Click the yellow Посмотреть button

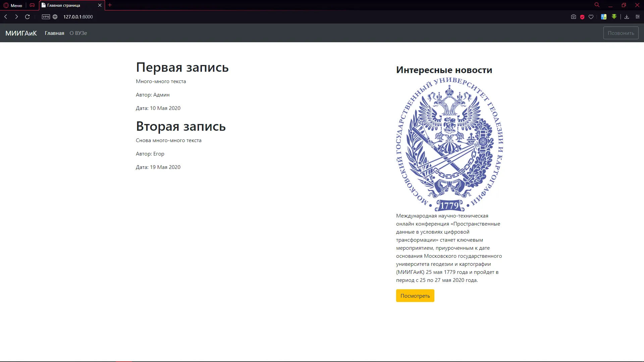pos(415,296)
